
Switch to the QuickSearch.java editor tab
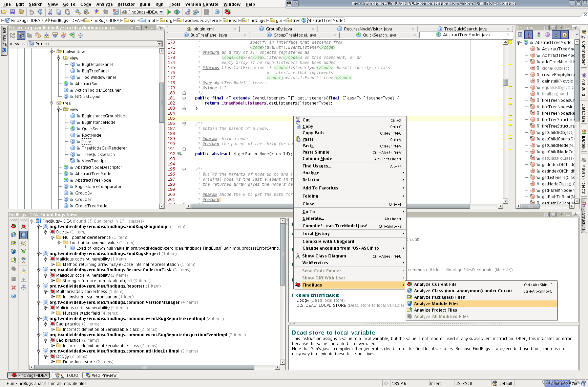379,35
